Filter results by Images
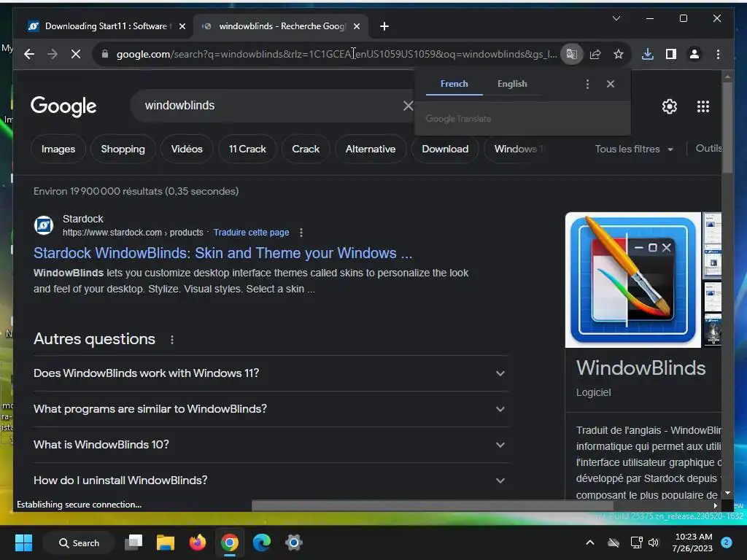This screenshot has width=747, height=560. pyautogui.click(x=58, y=149)
